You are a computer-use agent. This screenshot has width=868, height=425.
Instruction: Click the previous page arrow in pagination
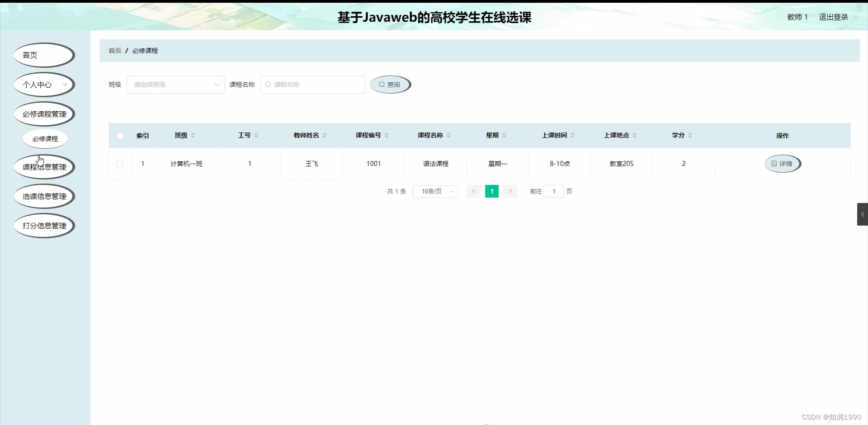pyautogui.click(x=473, y=191)
